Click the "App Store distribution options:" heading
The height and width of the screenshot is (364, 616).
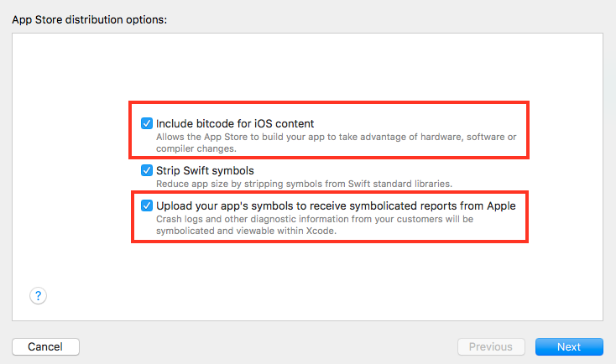pos(90,18)
